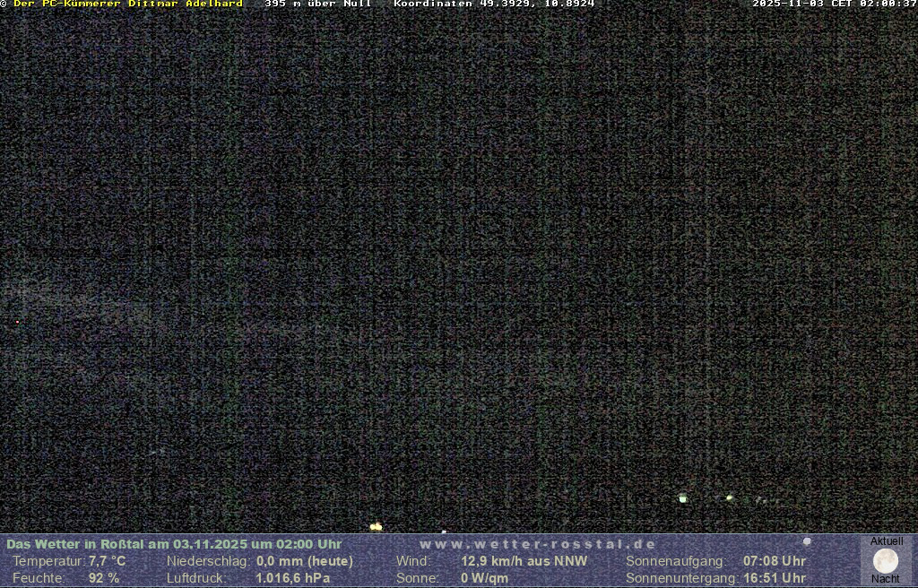Click the Koordinaten 49.3929, 10.8924 text

[x=494, y=4]
